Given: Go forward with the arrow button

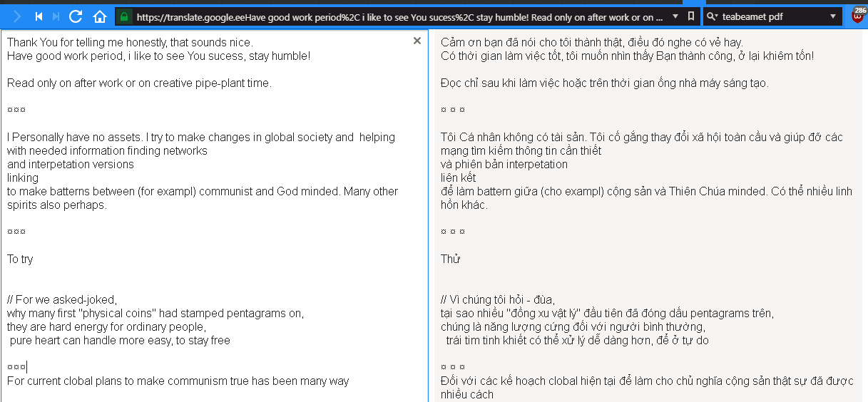Looking at the screenshot, I should pos(17,16).
